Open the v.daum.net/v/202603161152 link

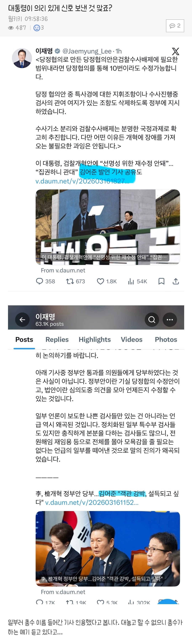92,502
